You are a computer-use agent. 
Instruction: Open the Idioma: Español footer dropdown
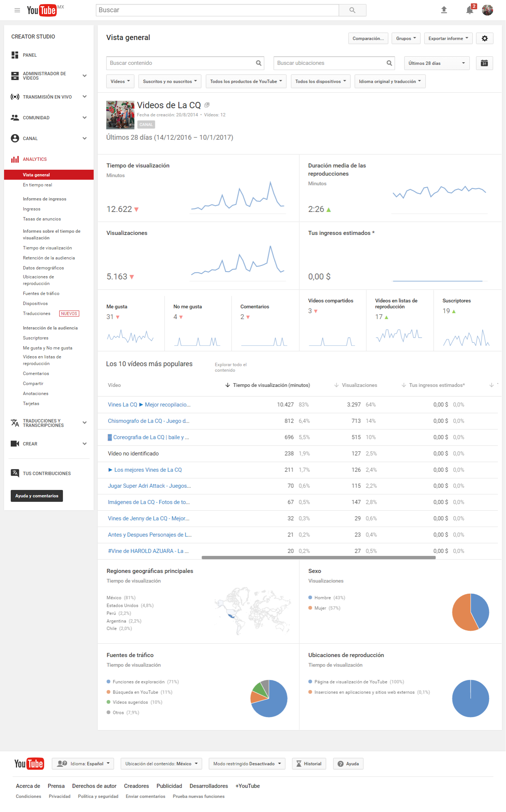point(83,764)
